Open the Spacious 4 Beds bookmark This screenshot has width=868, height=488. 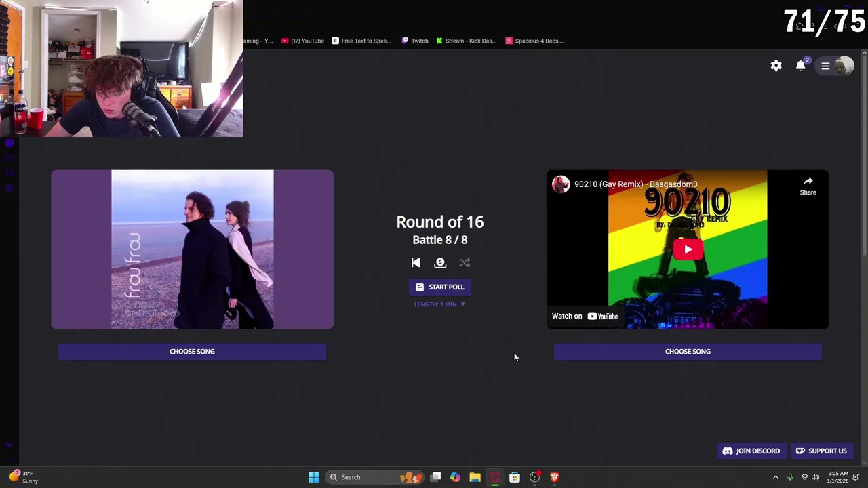click(535, 41)
